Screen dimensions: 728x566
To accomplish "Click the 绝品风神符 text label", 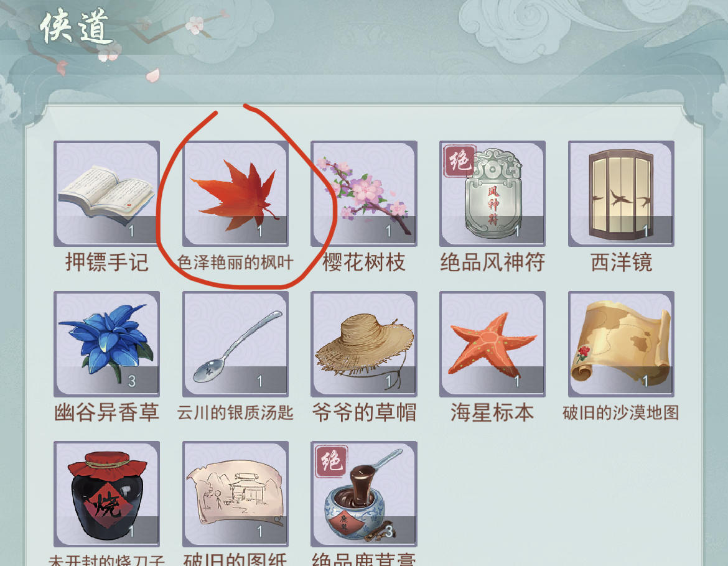I will point(493,262).
